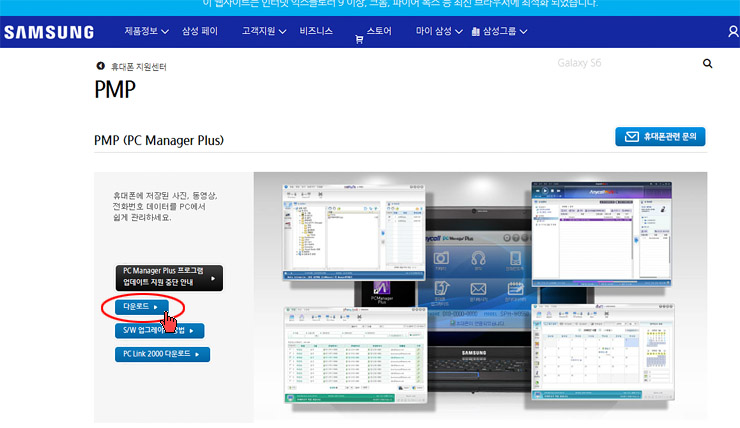Screen dimensions: 740x428
Task: Click the search magnifier icon
Action: click(707, 63)
